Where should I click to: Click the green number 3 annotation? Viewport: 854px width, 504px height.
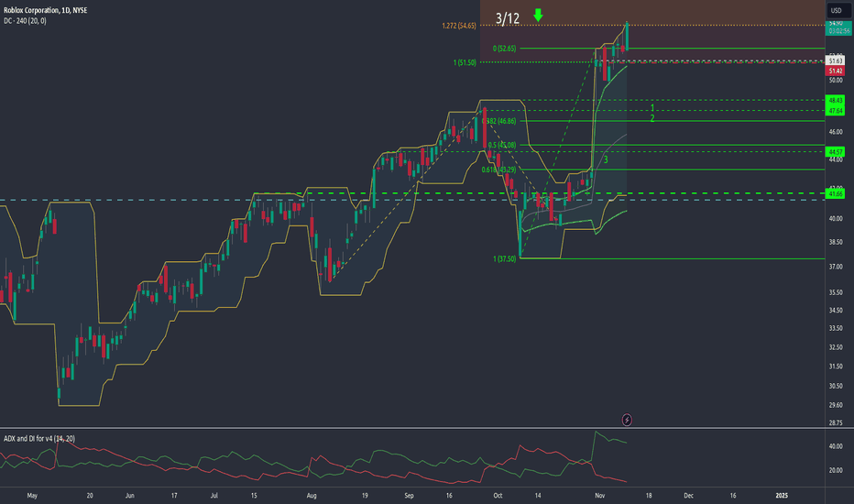pos(606,159)
